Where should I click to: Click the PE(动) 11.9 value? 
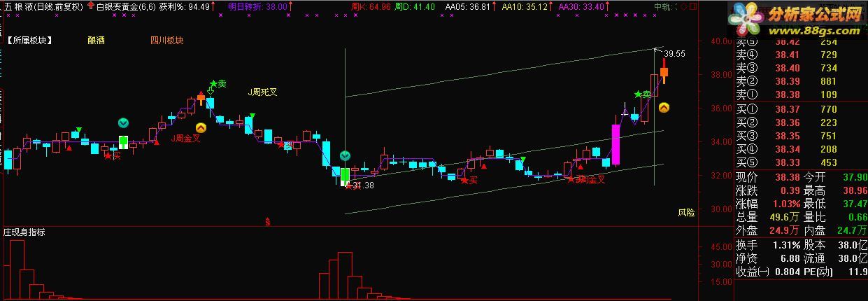click(x=858, y=272)
